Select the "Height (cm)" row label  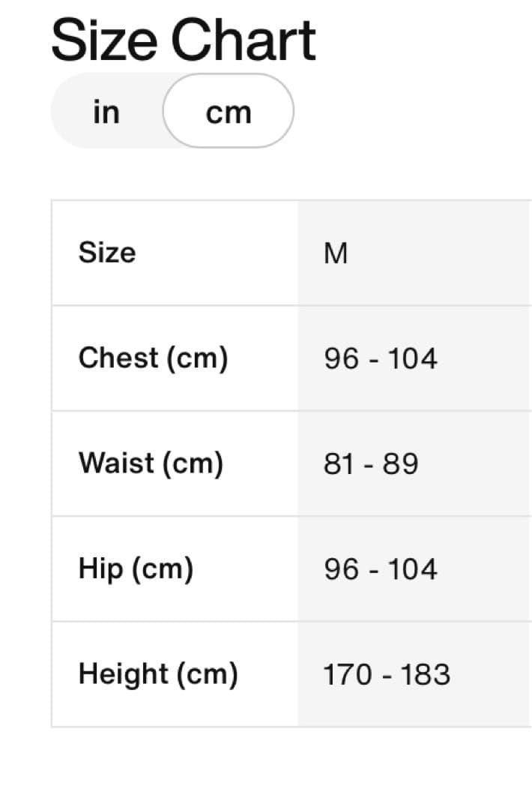(x=160, y=674)
